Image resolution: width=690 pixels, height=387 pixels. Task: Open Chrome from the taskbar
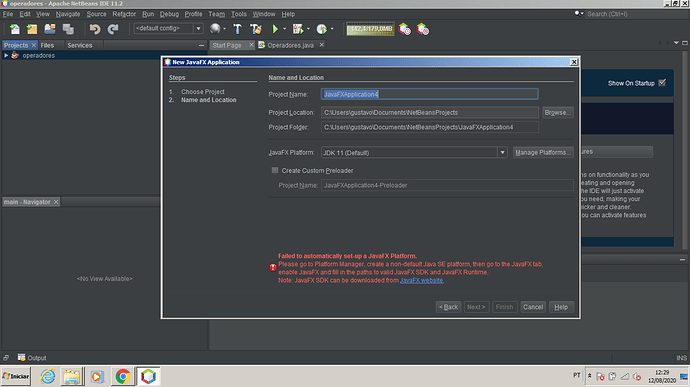(123, 376)
